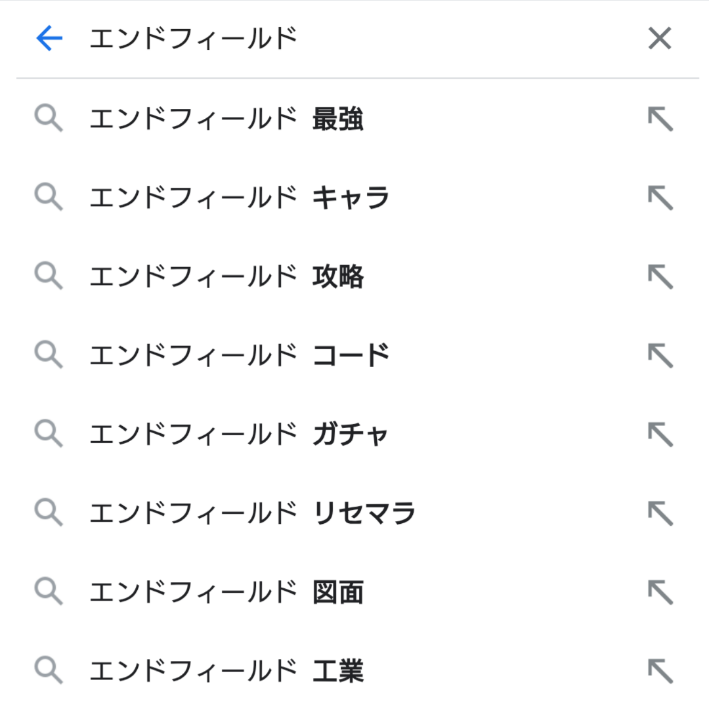
Task: Use the arrow icon on リセマラ row
Action: (x=660, y=513)
